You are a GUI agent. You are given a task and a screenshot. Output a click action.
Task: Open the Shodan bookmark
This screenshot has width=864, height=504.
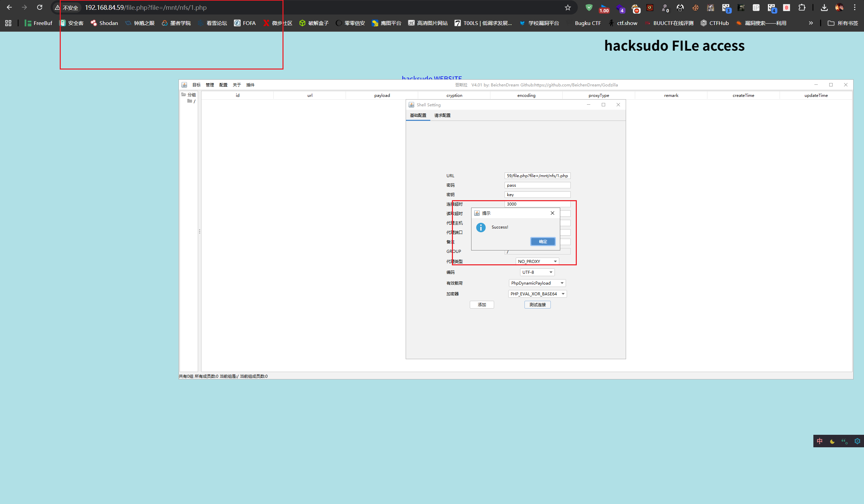[104, 23]
